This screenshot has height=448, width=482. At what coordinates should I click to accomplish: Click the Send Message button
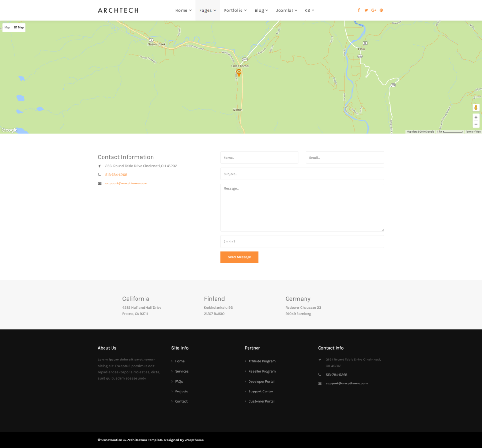239,257
